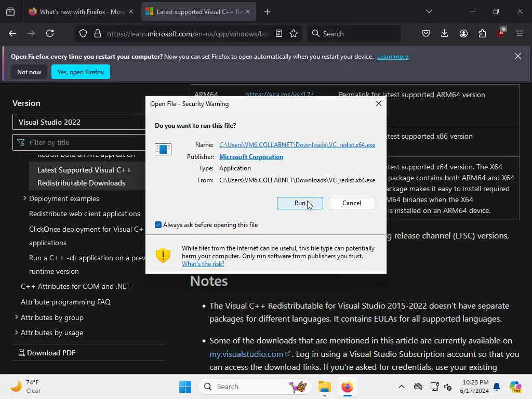Screen dimensions: 532x399
Task: Open the ARM64 aka.ms permalink
Action: 279,95
